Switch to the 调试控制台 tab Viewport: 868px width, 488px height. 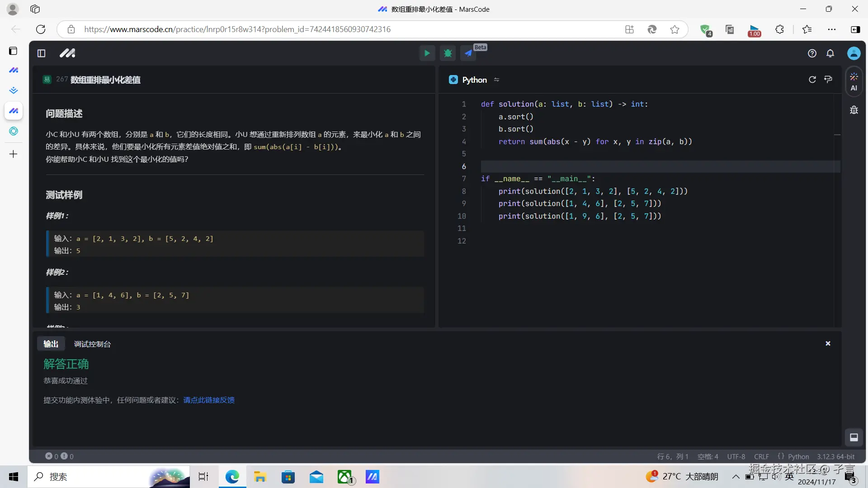coord(92,344)
